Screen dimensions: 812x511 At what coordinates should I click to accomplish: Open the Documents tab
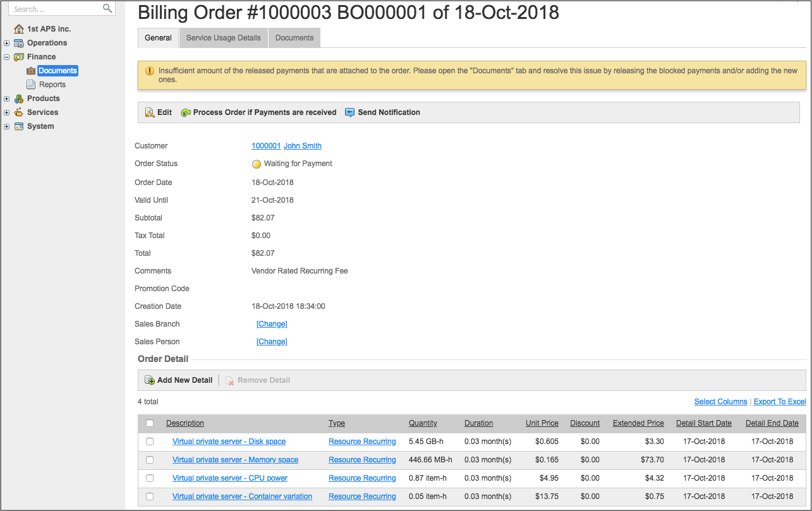[294, 38]
